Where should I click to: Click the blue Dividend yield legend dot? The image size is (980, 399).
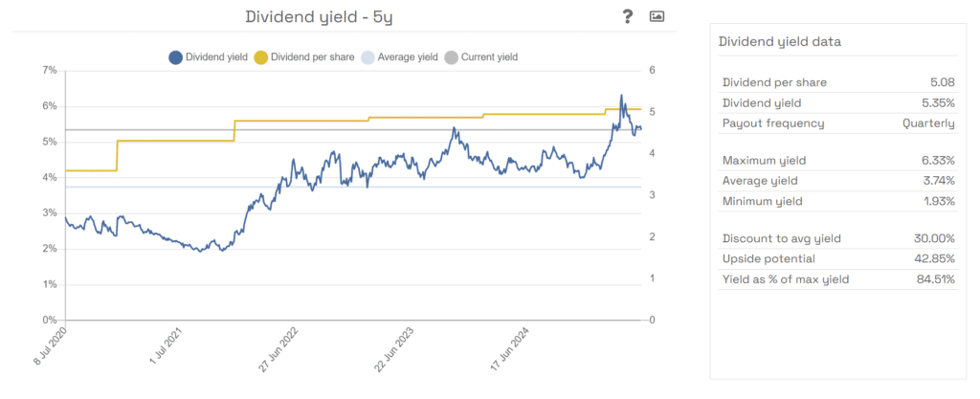[175, 57]
